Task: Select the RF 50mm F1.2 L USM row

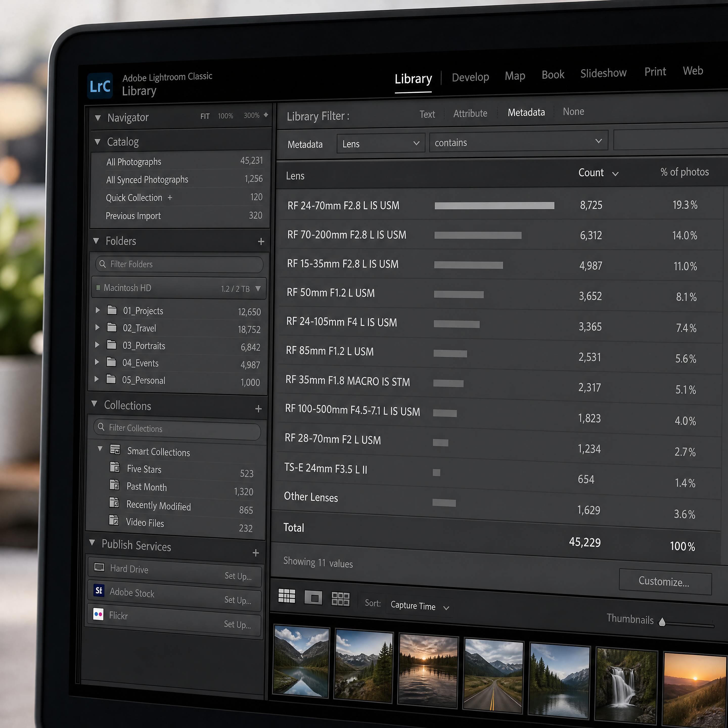Action: (x=500, y=294)
